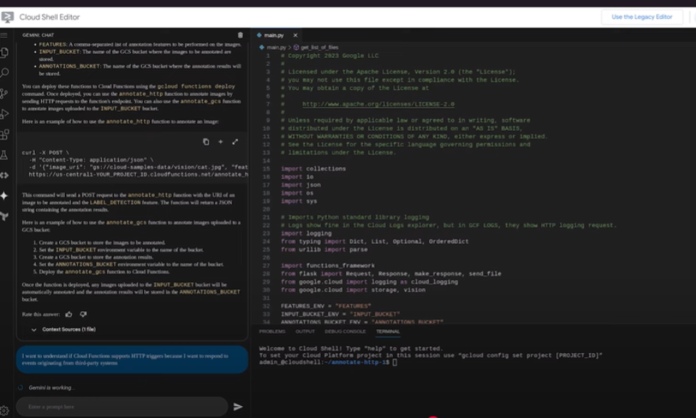Click Rate this answer label
The height and width of the screenshot is (418, 696).
40,314
